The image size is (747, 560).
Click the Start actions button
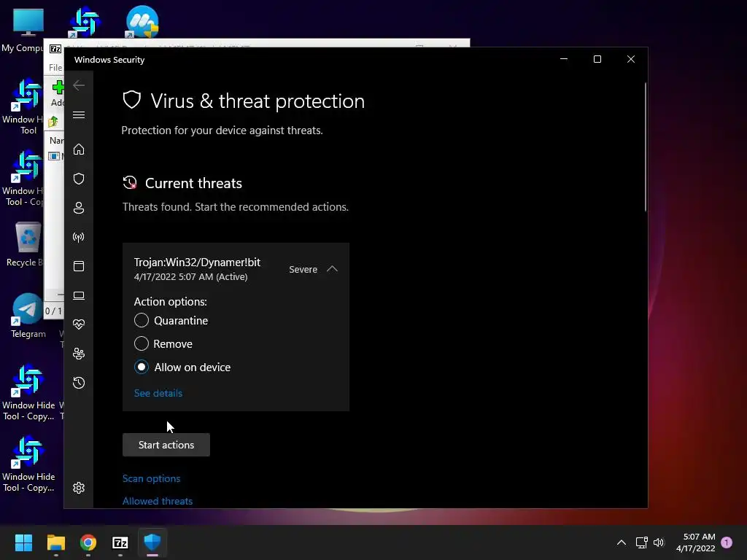pos(166,445)
